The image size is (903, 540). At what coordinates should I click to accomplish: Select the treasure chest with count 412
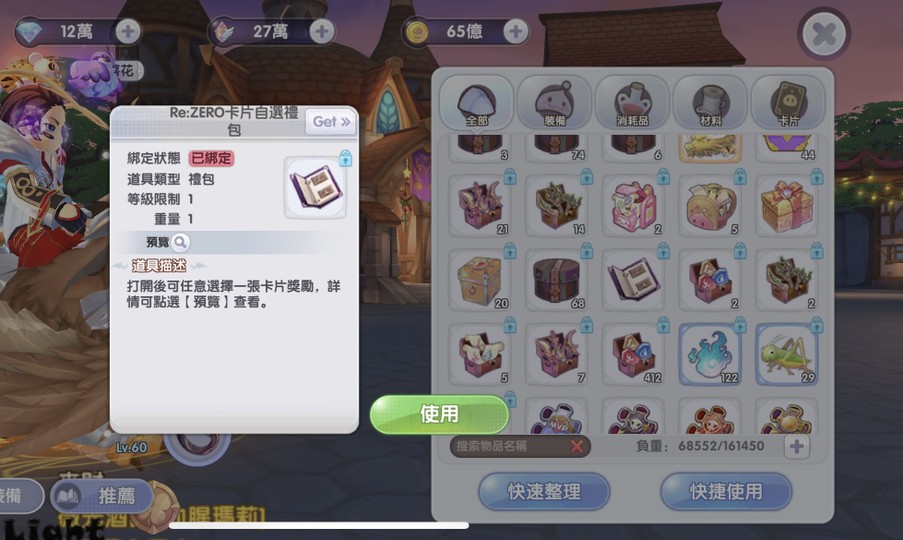tap(633, 354)
